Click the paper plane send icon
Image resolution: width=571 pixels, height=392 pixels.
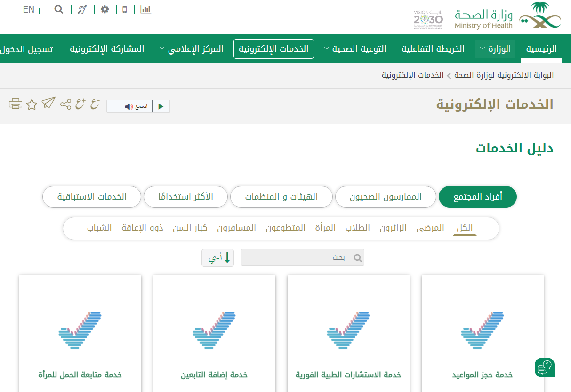point(48,103)
